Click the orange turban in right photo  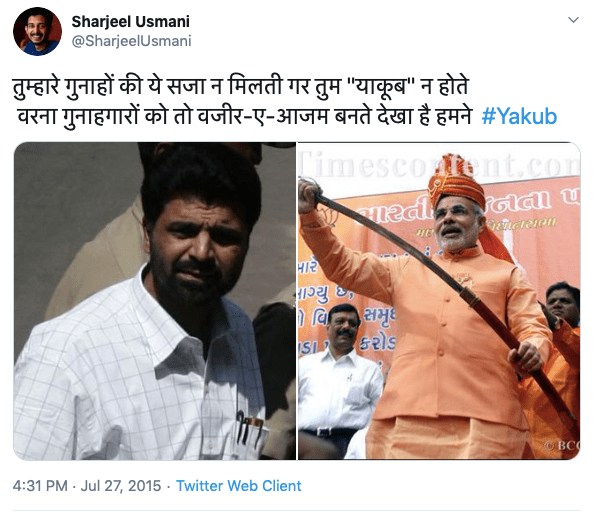[x=457, y=182]
